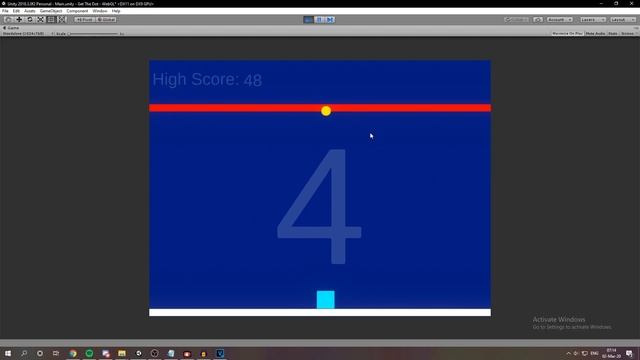Screen dimensions: 640x360
Task: Select the combined Transform tool
Action: pyautogui.click(x=61, y=20)
